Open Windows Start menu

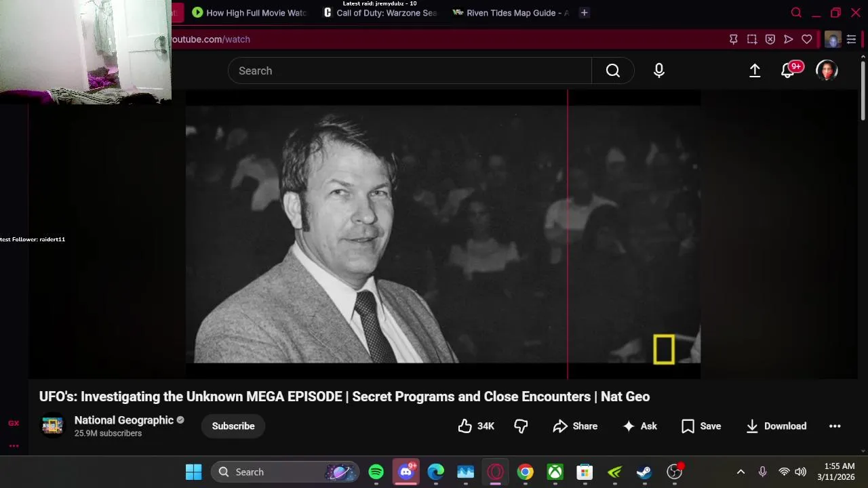tap(193, 472)
